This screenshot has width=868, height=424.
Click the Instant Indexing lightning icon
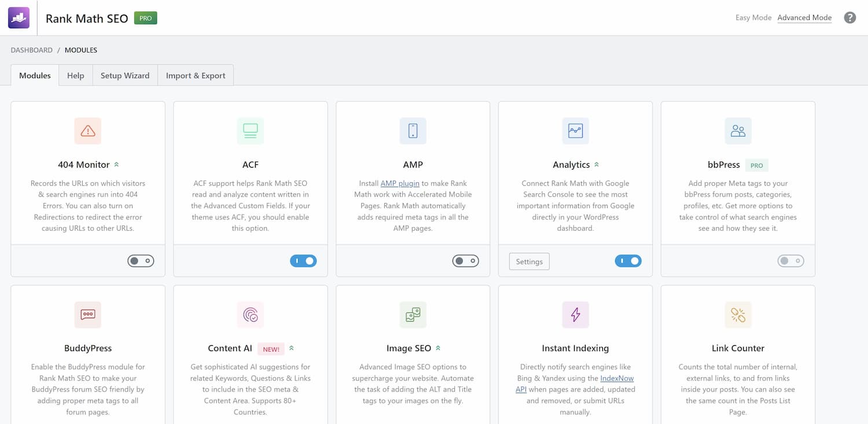pos(575,315)
